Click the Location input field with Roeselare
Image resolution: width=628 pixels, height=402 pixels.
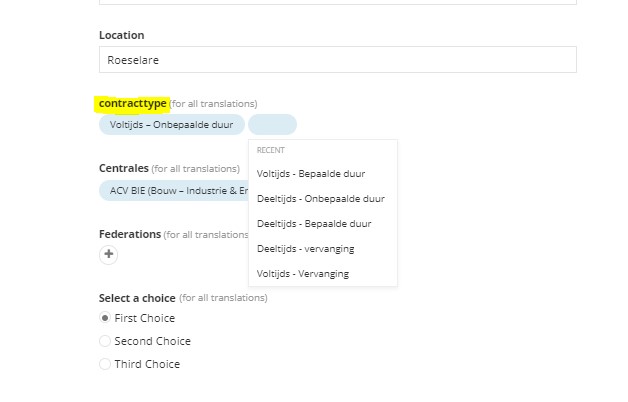click(338, 60)
